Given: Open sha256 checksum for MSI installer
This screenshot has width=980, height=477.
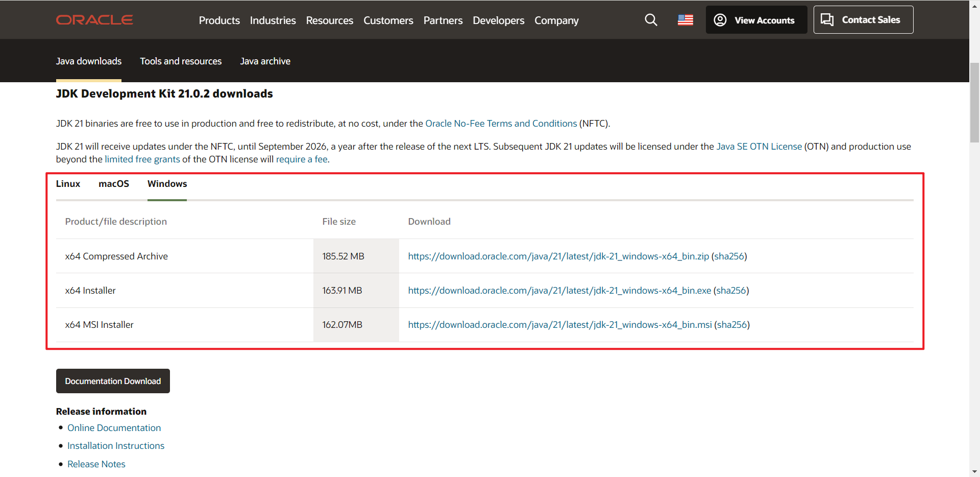Looking at the screenshot, I should point(731,325).
